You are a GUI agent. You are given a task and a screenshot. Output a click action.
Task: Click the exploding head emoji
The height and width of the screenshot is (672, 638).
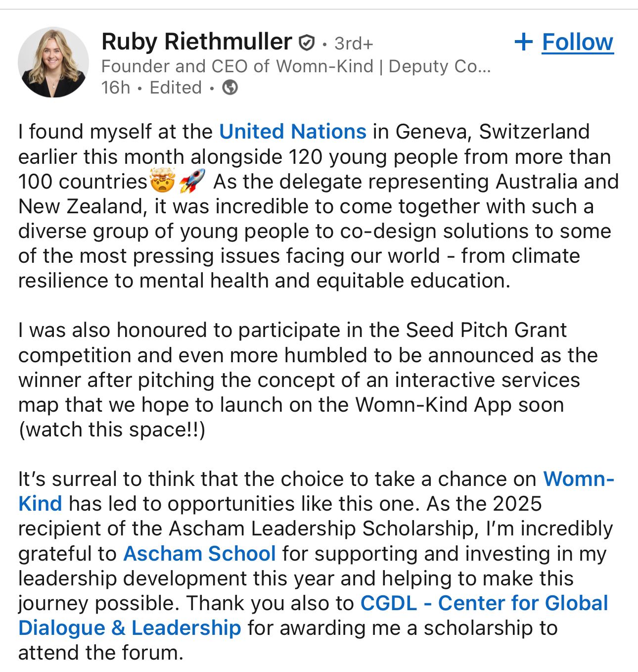(x=162, y=182)
